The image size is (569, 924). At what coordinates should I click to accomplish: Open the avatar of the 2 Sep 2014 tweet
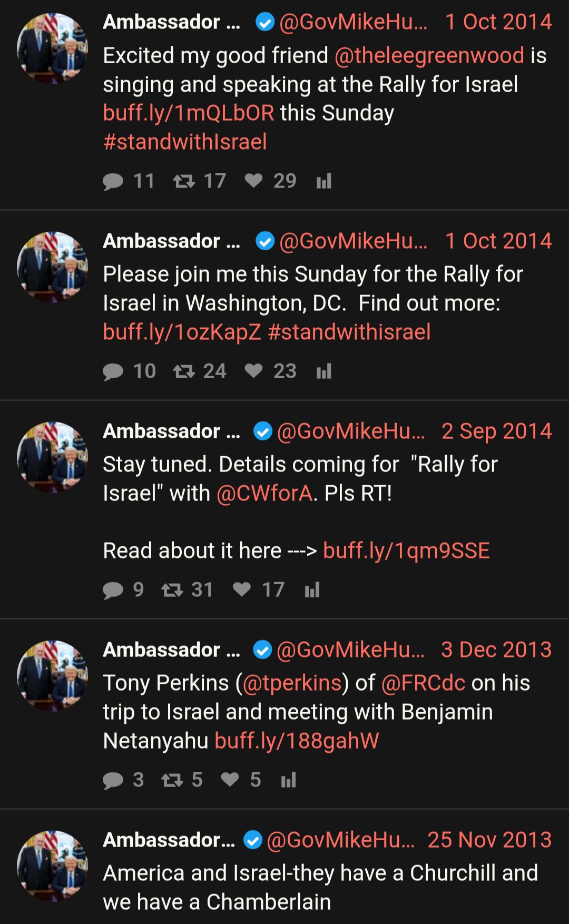(x=52, y=457)
